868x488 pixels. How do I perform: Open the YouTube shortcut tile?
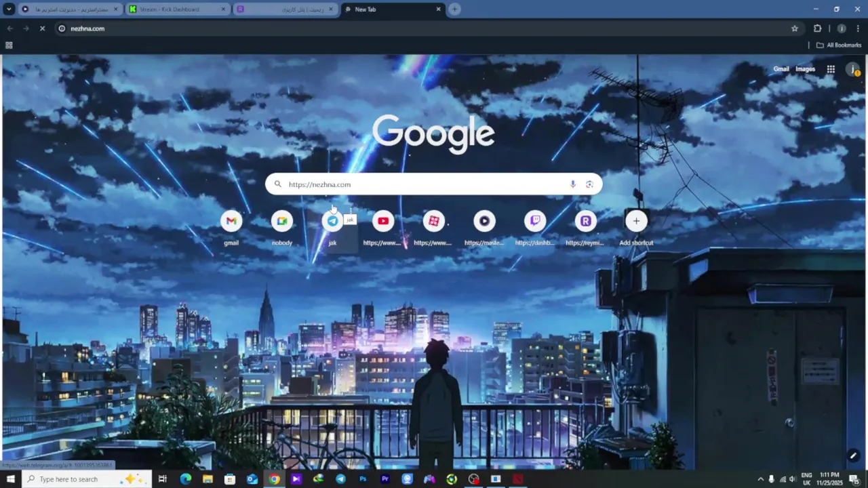pos(382,228)
